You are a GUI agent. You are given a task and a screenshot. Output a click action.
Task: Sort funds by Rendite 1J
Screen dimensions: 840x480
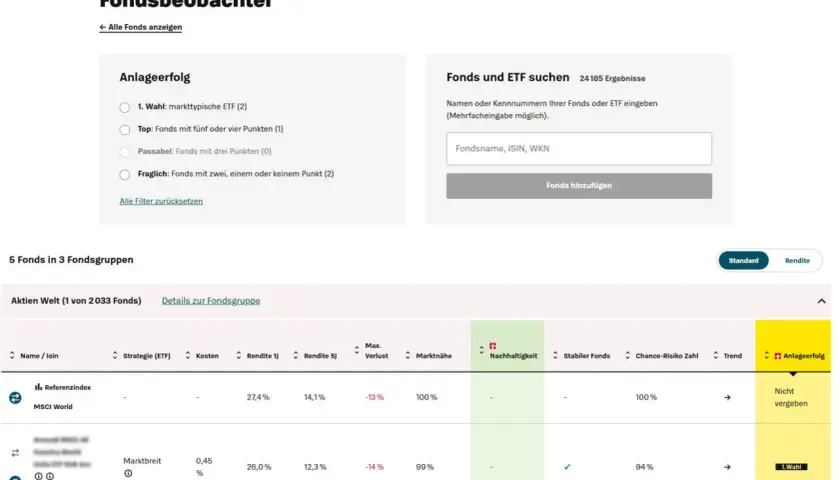[x=257, y=356]
